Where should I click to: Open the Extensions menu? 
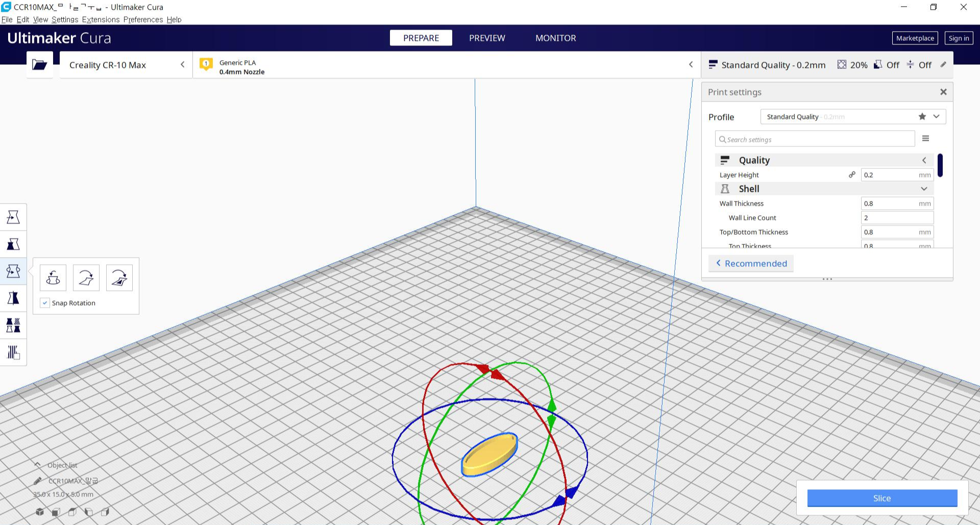pyautogui.click(x=101, y=19)
